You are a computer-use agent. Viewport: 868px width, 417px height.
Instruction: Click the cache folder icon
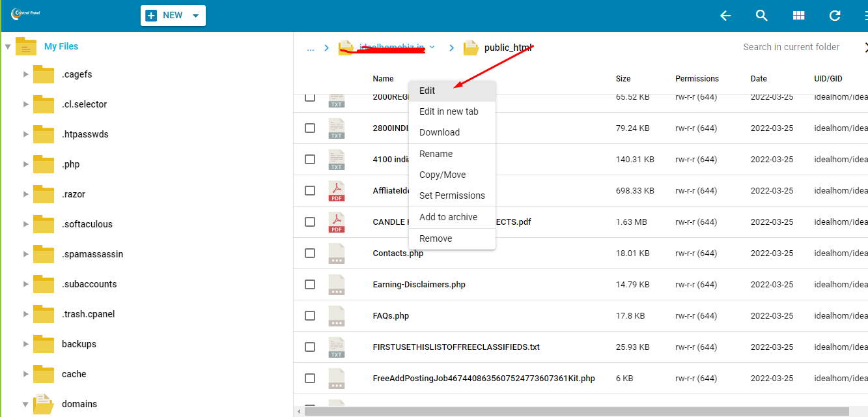click(44, 374)
